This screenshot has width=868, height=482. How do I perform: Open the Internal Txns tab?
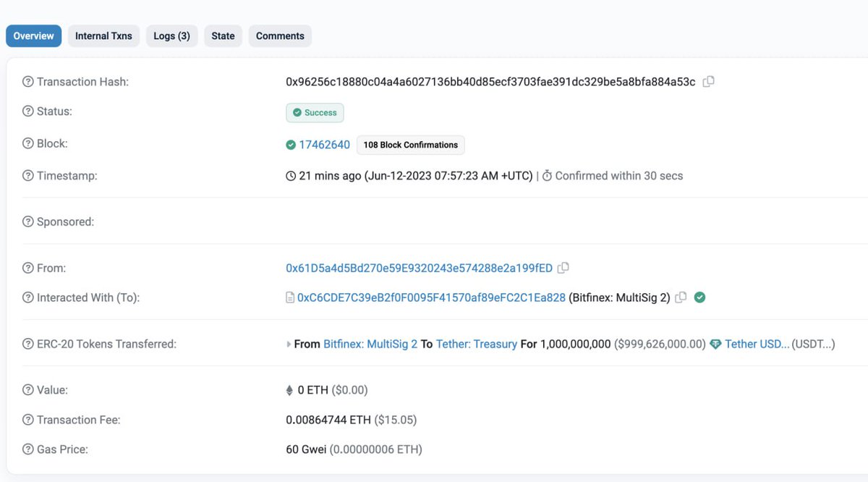point(103,36)
